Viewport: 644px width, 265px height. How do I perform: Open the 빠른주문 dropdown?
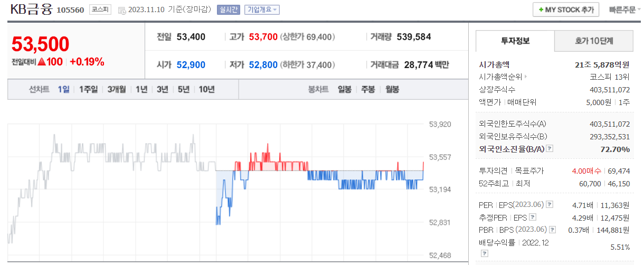[x=625, y=10]
